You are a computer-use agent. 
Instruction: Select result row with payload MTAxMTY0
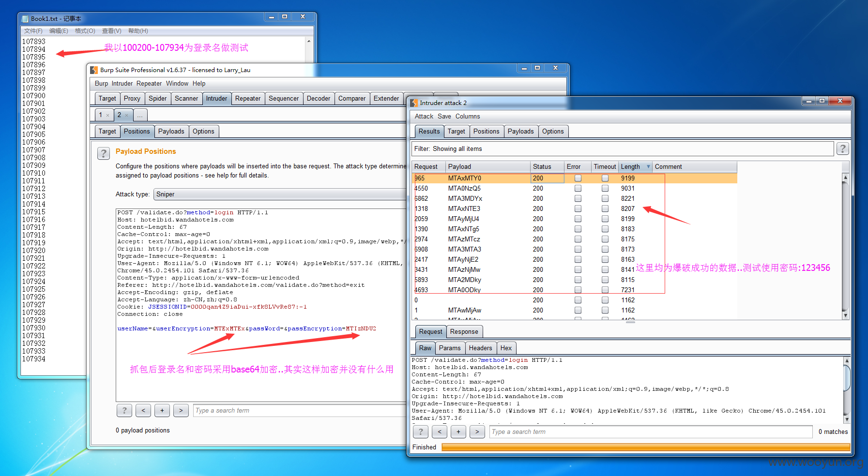[575, 178]
